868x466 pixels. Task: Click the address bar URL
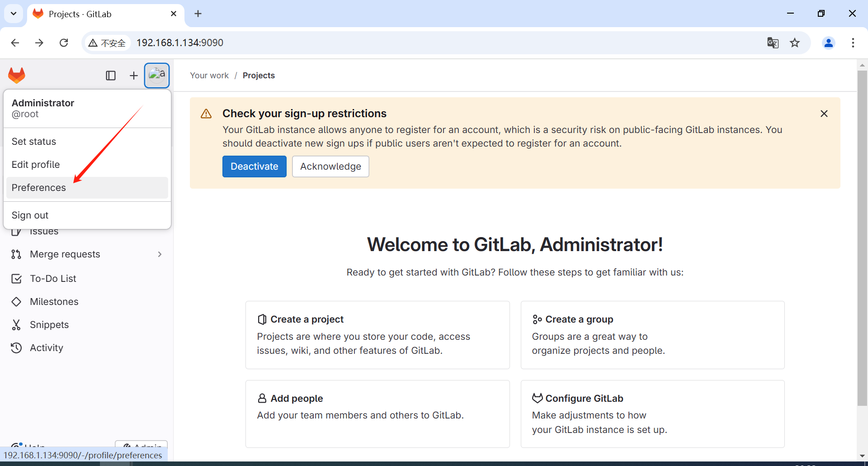[180, 43]
